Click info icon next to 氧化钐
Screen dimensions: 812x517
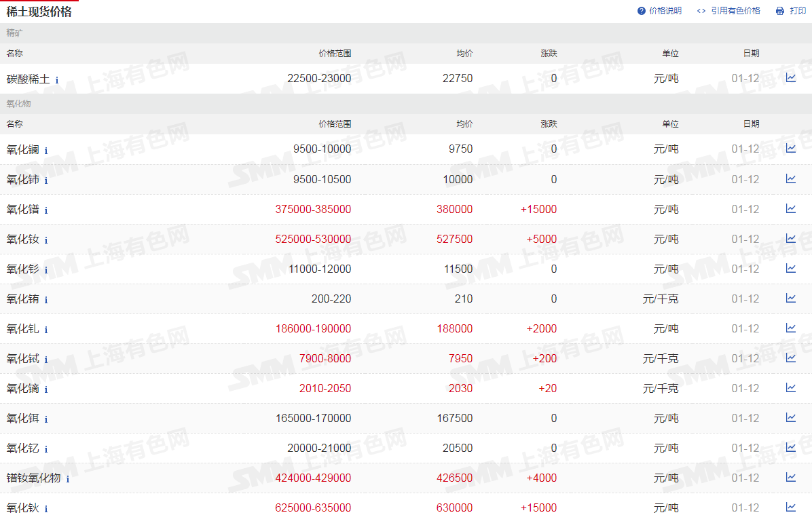46,270
